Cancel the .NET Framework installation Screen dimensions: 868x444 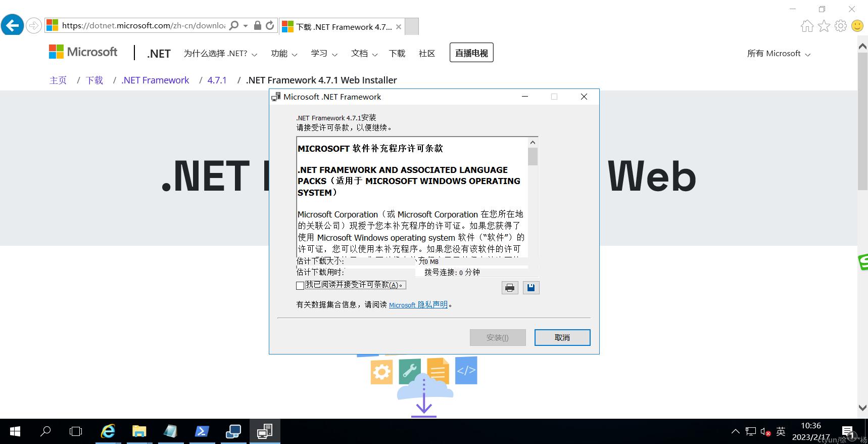(562, 337)
